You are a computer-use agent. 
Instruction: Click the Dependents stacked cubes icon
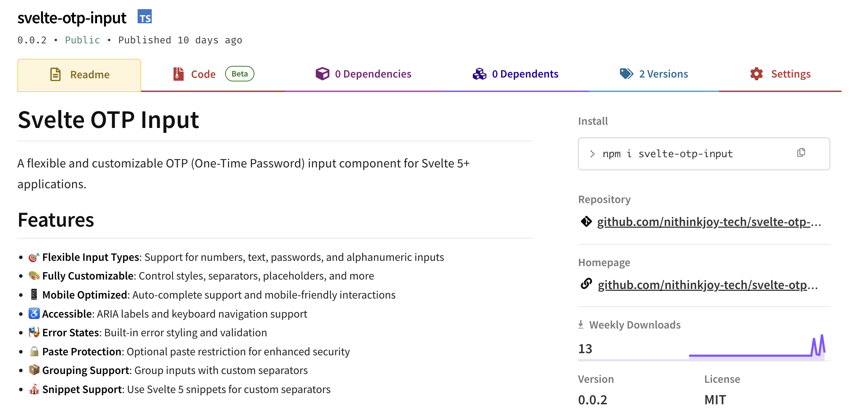point(480,74)
